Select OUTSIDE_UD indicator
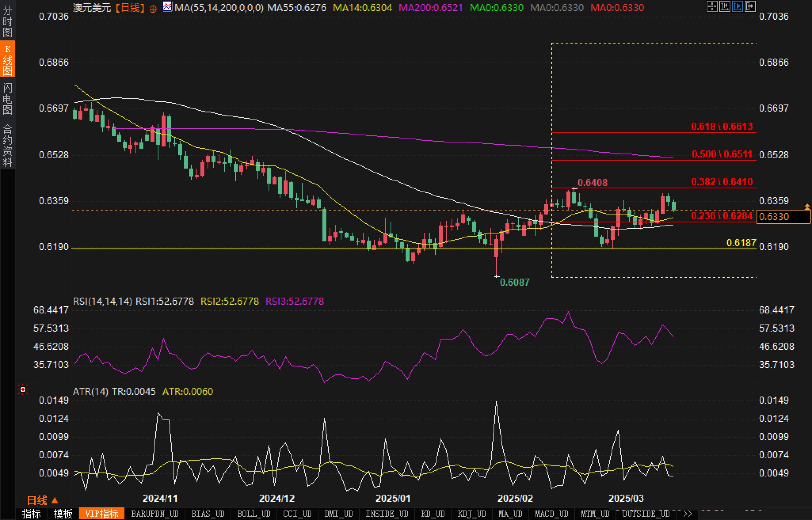This screenshot has height=520, width=812. coord(646,514)
